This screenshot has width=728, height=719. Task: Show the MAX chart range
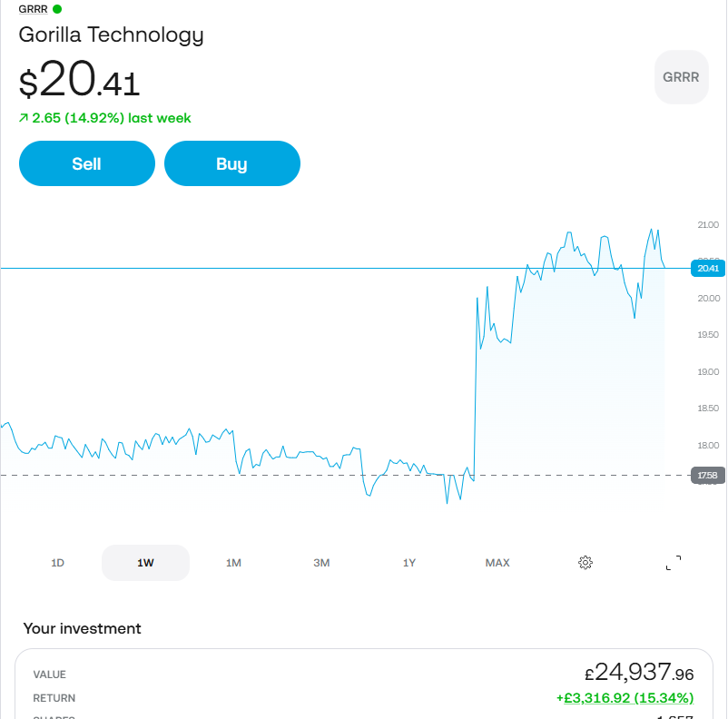497,563
